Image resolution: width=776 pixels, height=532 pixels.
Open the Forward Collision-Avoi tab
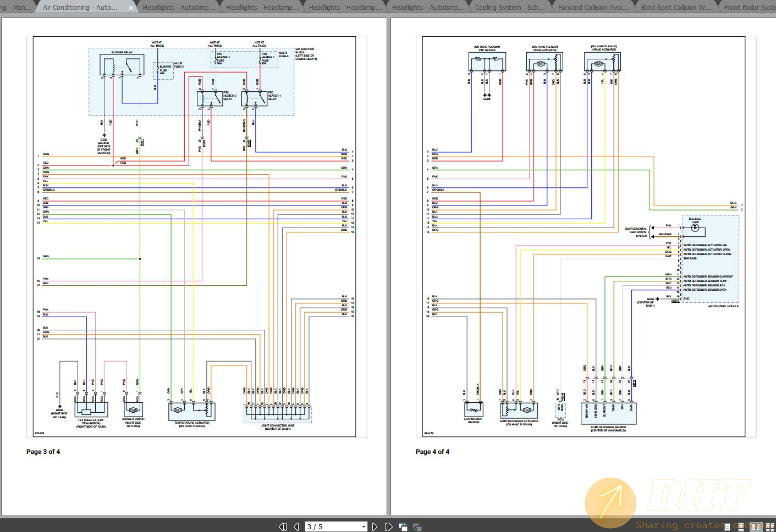point(593,8)
